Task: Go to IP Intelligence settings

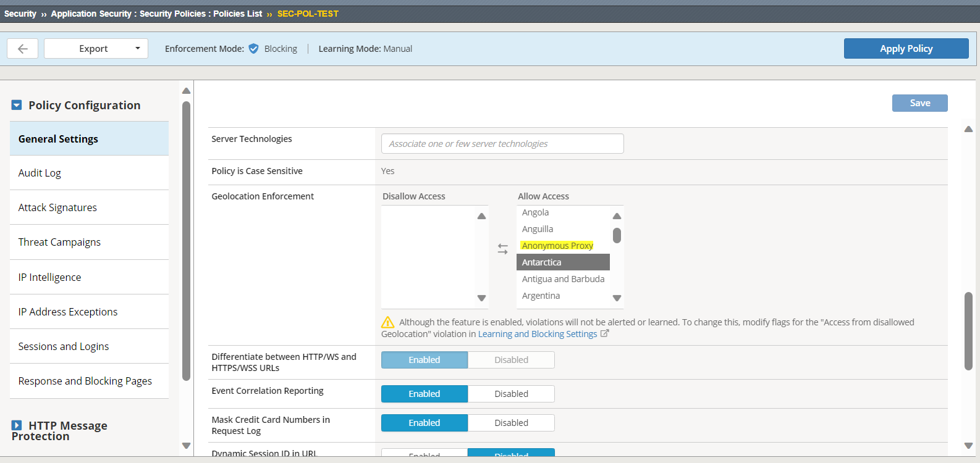Action: pos(49,277)
